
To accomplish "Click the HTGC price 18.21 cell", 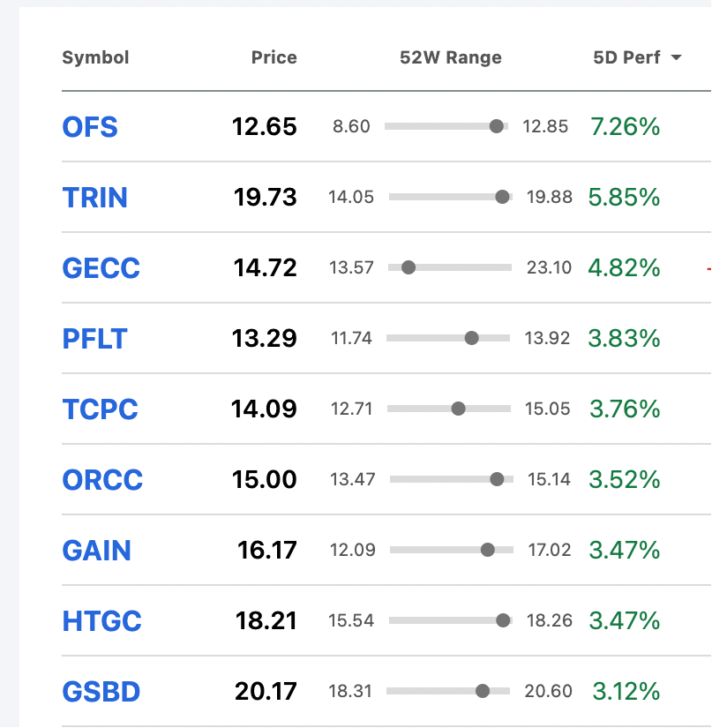I will click(x=266, y=621).
